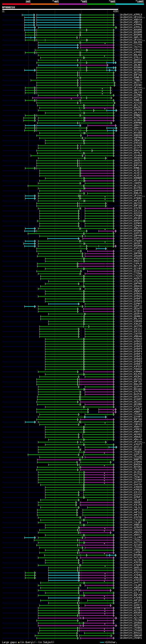Select the UniRef100_C5WW27 label
The image size is (146, 644).
click(x=131, y=80)
